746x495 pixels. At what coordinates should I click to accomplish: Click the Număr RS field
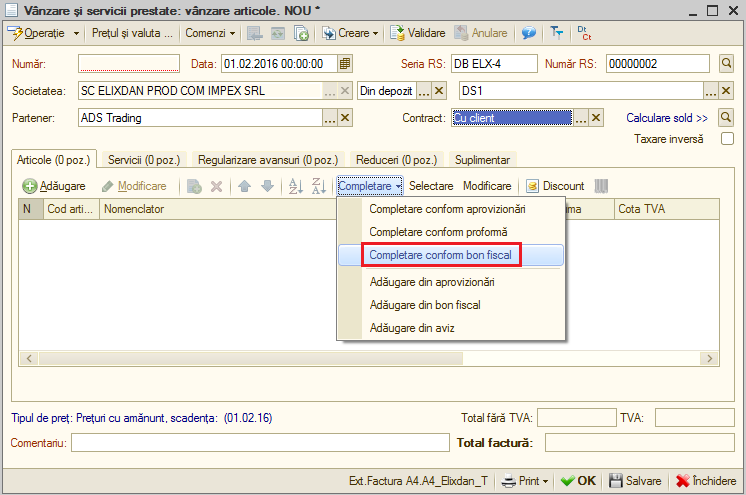click(658, 64)
